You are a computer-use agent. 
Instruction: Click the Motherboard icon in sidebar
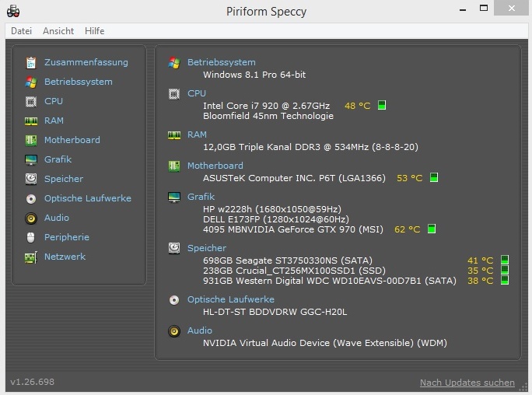(31, 141)
